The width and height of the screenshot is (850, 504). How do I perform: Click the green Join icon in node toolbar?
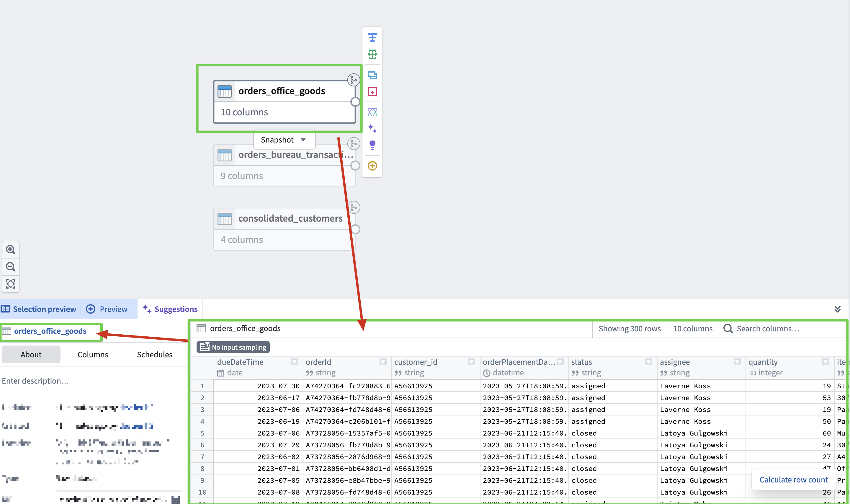(372, 54)
